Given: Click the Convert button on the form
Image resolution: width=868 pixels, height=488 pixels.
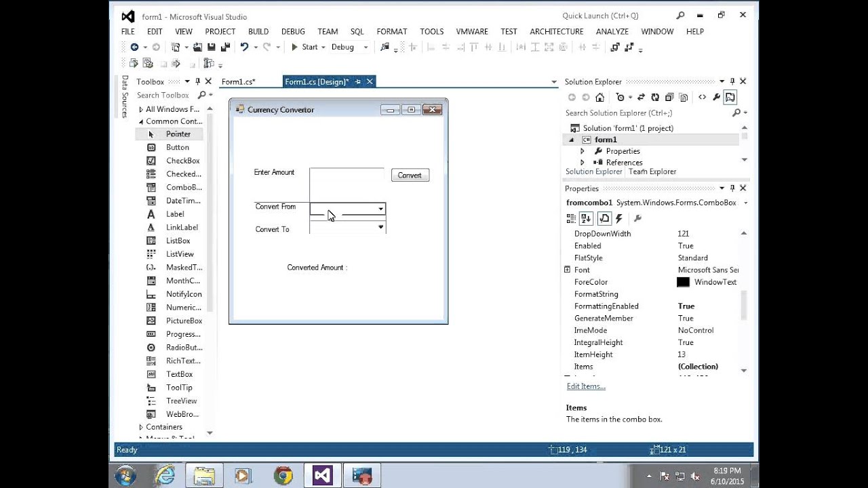Looking at the screenshot, I should [x=410, y=175].
